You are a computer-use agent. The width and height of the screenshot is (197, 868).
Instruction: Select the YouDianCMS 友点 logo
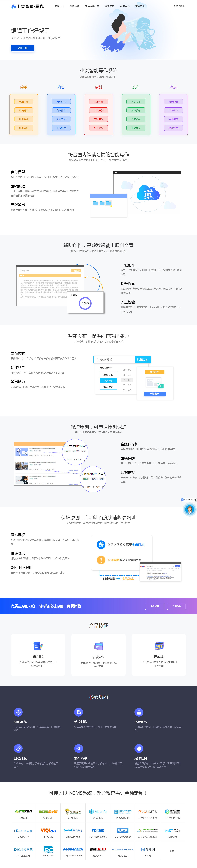(148, 831)
